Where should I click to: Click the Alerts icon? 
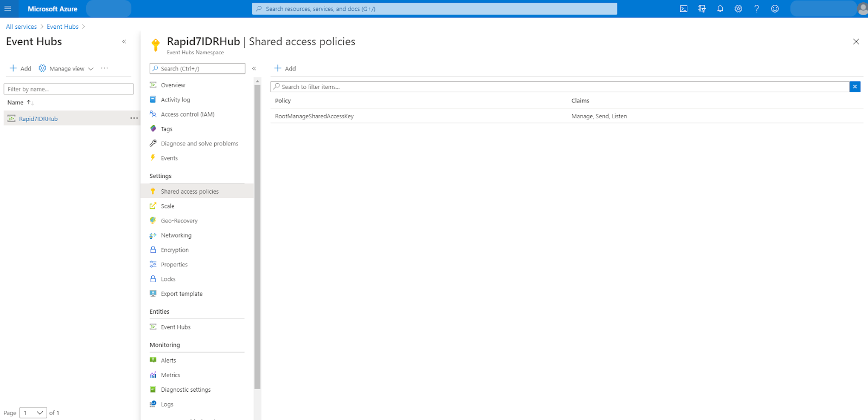click(x=153, y=360)
